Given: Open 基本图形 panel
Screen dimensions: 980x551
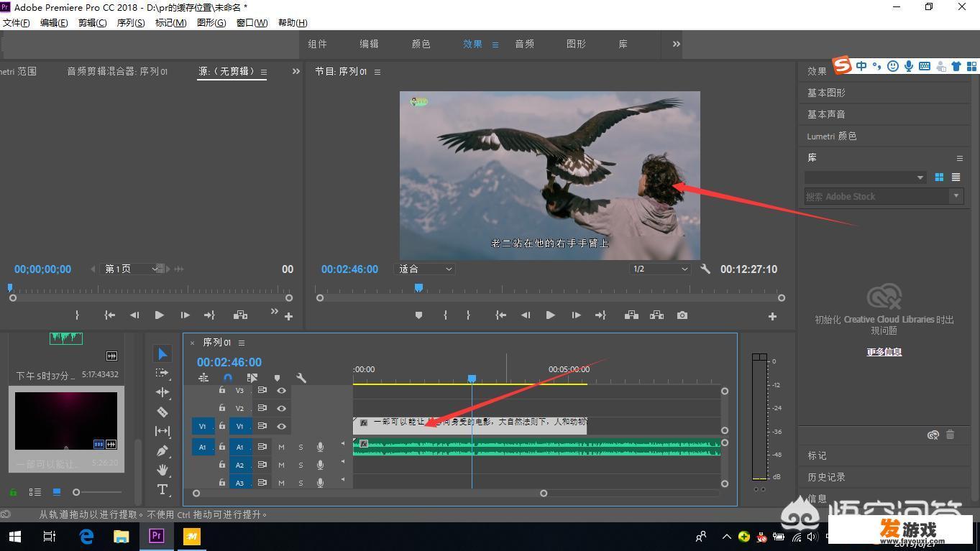Looking at the screenshot, I should pyautogui.click(x=826, y=93).
